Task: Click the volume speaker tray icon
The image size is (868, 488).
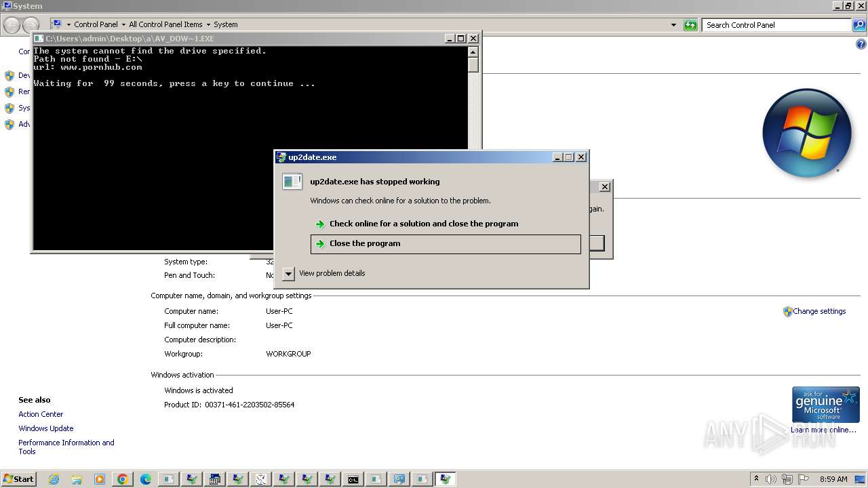Action: (771, 479)
